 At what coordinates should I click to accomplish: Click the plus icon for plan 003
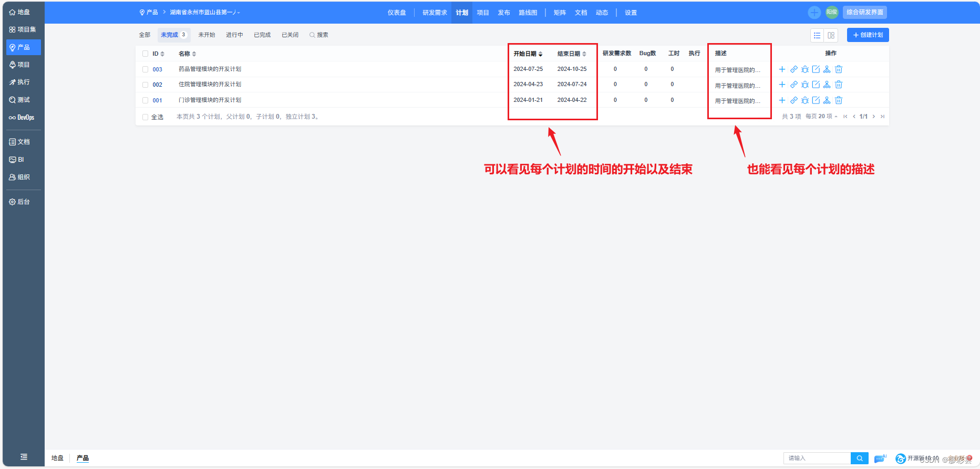click(x=782, y=69)
